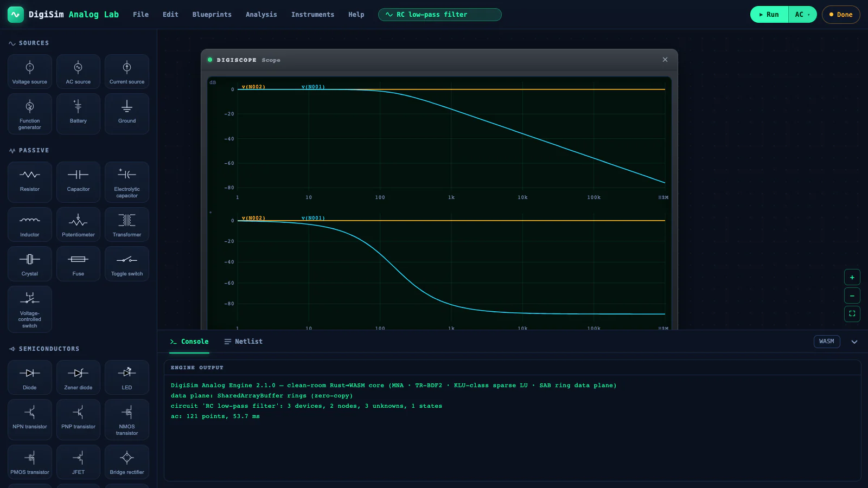868x488 pixels.
Task: Select the AC source component
Action: tap(78, 72)
